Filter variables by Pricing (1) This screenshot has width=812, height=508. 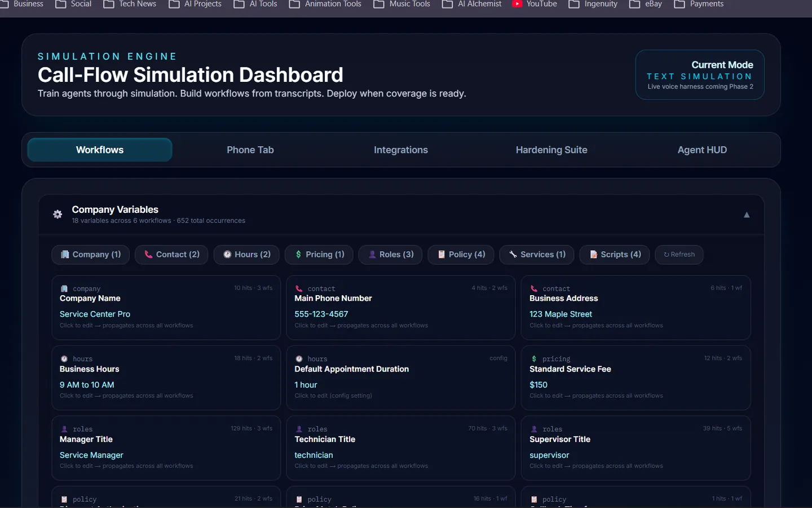(319, 255)
